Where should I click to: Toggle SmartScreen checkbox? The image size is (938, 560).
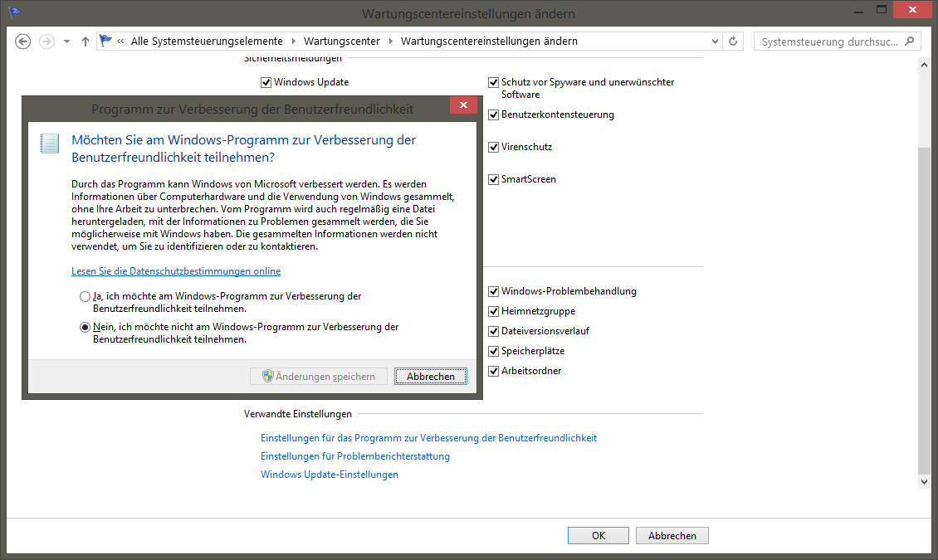(x=494, y=179)
